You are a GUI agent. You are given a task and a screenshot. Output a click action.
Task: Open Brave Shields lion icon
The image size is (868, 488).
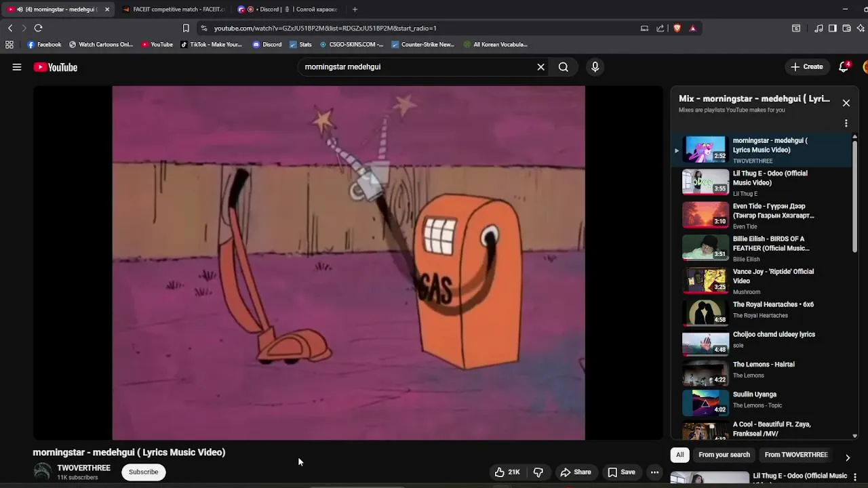(x=677, y=28)
